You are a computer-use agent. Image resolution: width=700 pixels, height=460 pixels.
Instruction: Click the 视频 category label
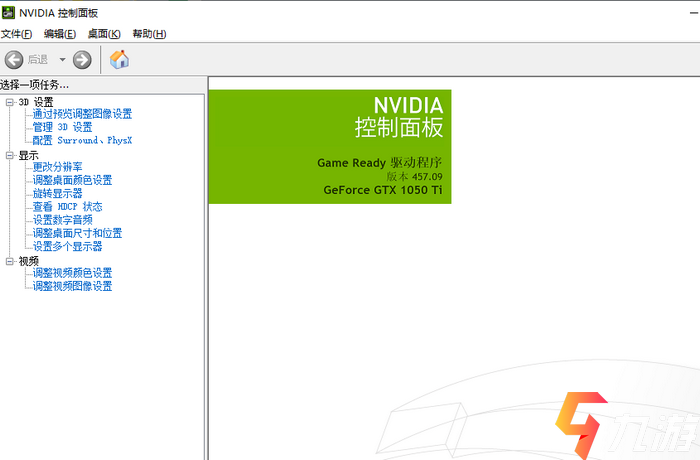tap(28, 261)
